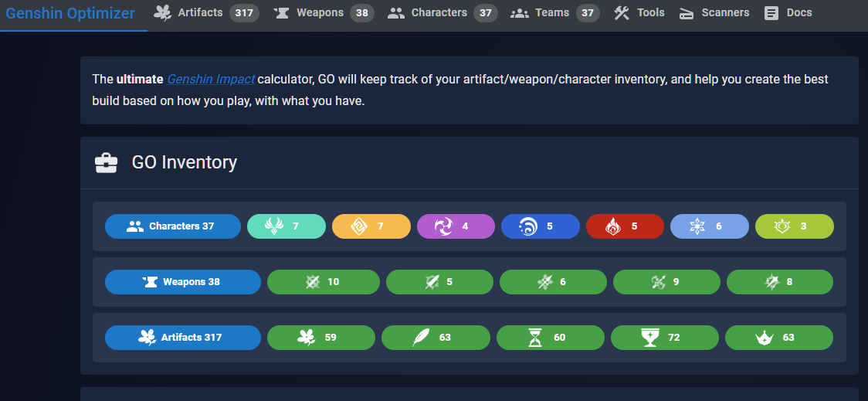Click the polearm weapon chip showing 6
Image resolution: width=868 pixels, height=401 pixels.
coord(554,282)
